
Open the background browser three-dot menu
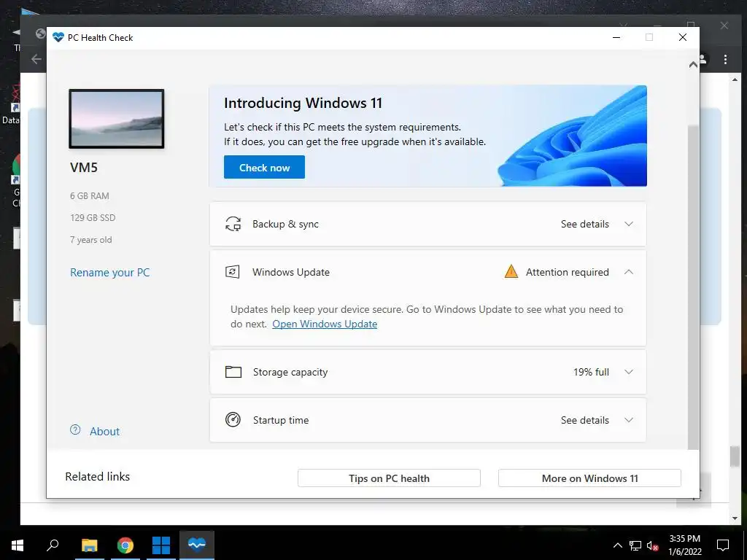(x=725, y=60)
